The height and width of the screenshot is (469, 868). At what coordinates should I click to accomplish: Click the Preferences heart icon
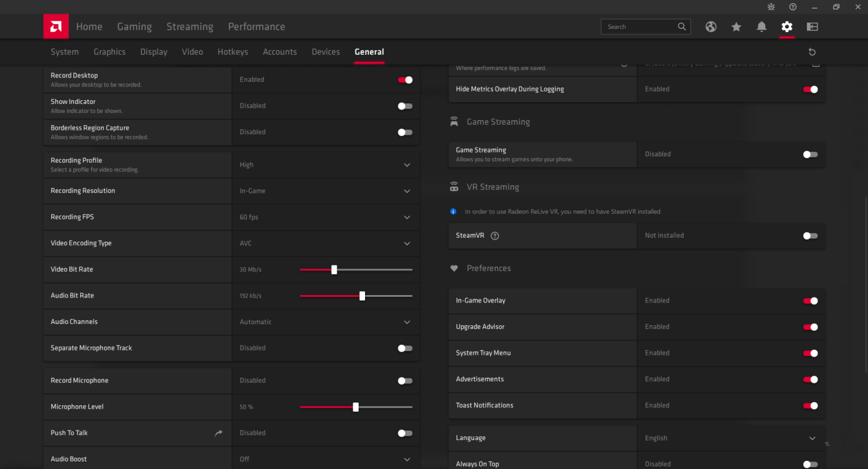click(x=454, y=268)
